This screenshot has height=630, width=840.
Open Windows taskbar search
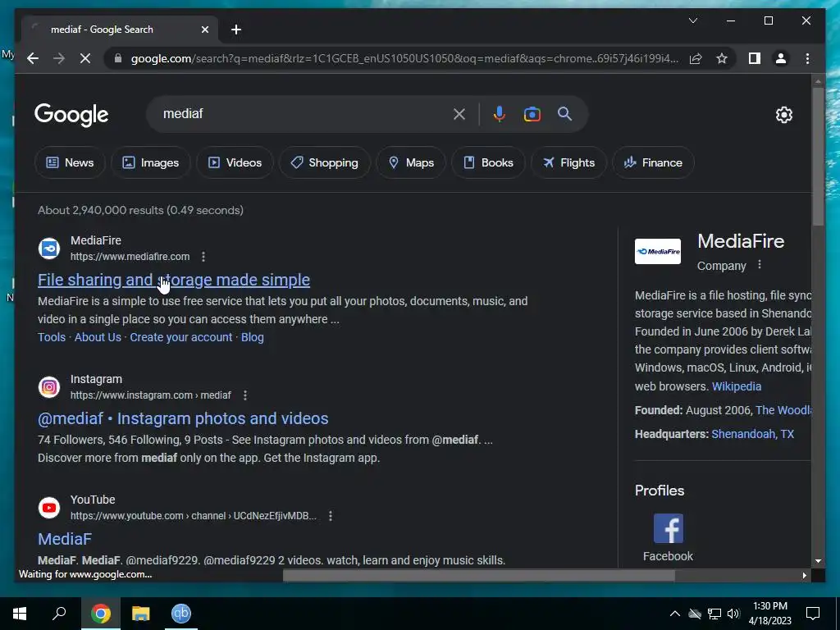click(59, 614)
